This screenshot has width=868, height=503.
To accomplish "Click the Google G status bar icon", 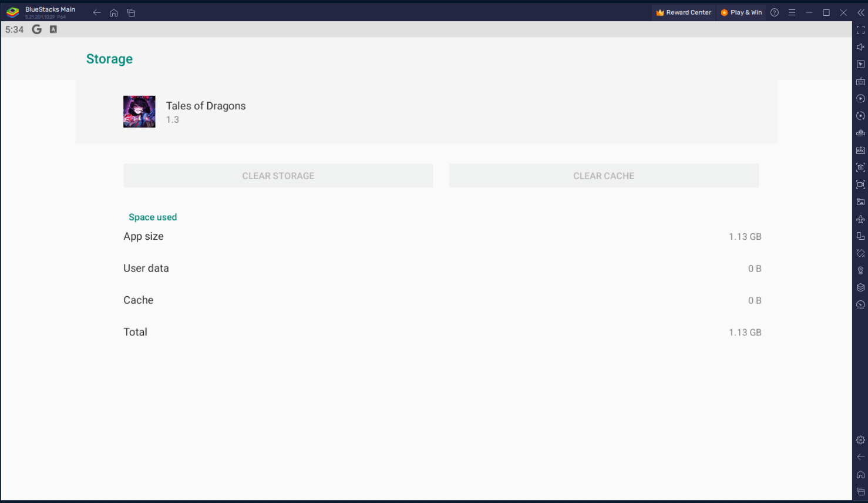I will (37, 29).
